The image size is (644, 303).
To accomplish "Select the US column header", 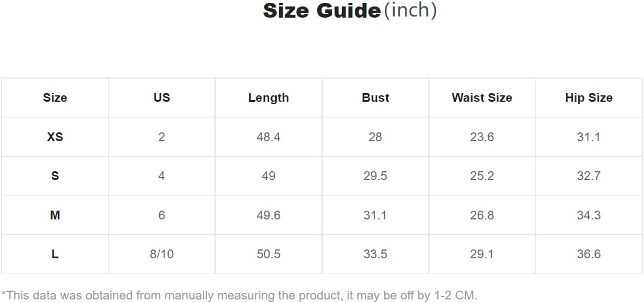I will coord(162,98).
